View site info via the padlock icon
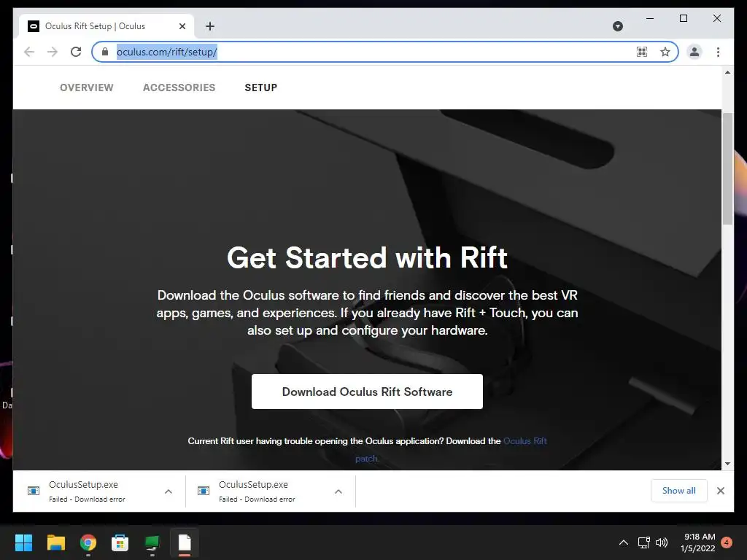 click(105, 52)
